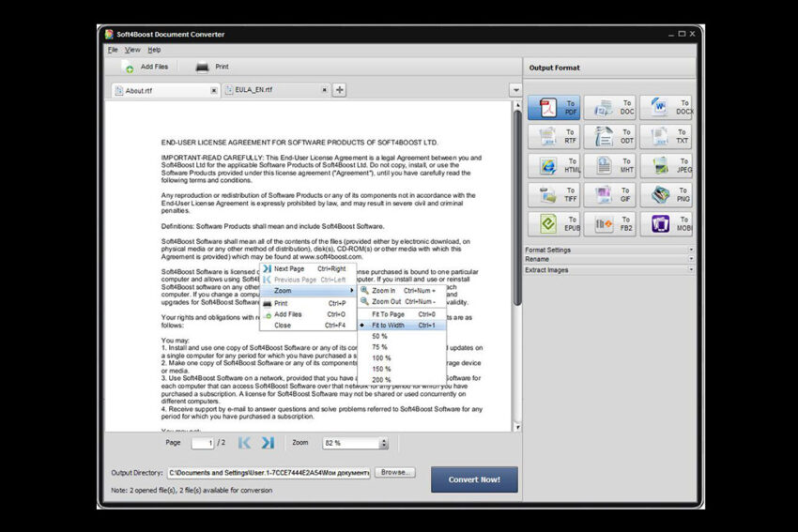The height and width of the screenshot is (532, 798).
Task: Select the To TIFF output format
Action: (x=554, y=195)
